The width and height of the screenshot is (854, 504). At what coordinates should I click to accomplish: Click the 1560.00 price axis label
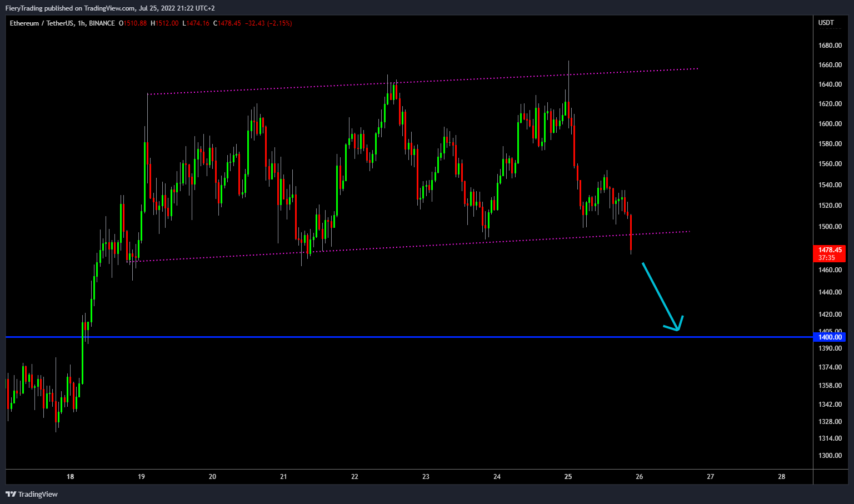[830, 164]
